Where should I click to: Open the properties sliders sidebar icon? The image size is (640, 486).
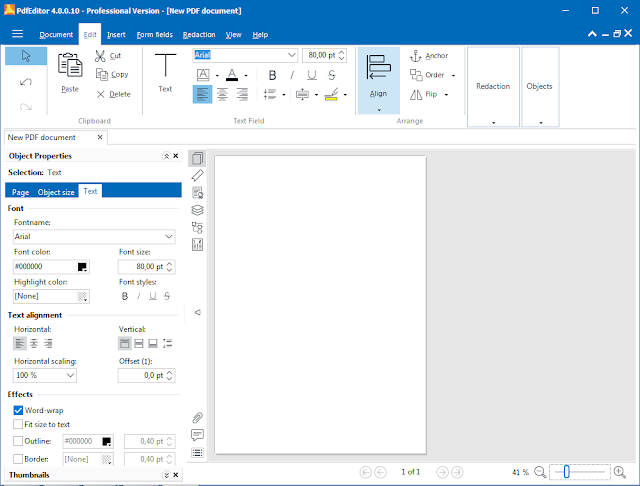[x=198, y=244]
